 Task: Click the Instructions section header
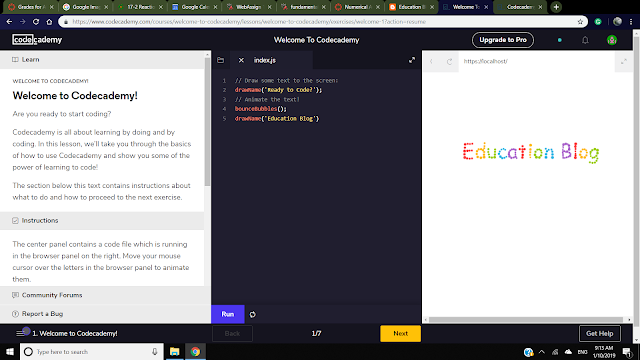(x=102, y=220)
